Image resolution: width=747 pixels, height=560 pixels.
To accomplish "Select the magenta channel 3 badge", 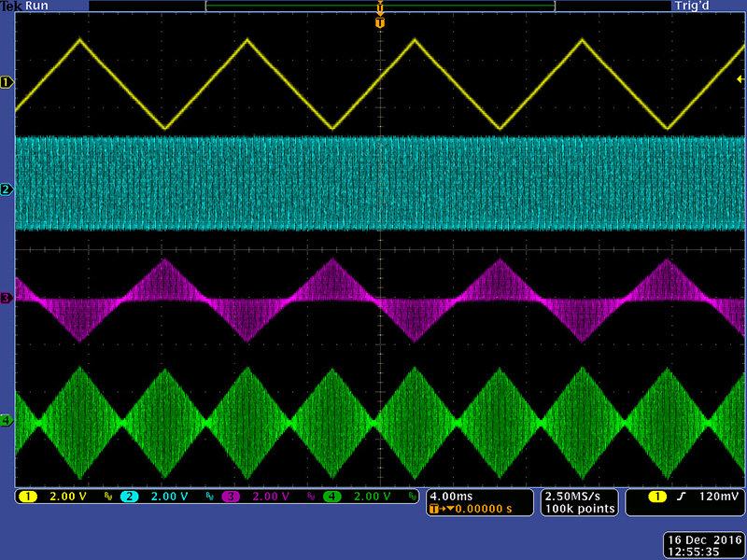I will [232, 497].
